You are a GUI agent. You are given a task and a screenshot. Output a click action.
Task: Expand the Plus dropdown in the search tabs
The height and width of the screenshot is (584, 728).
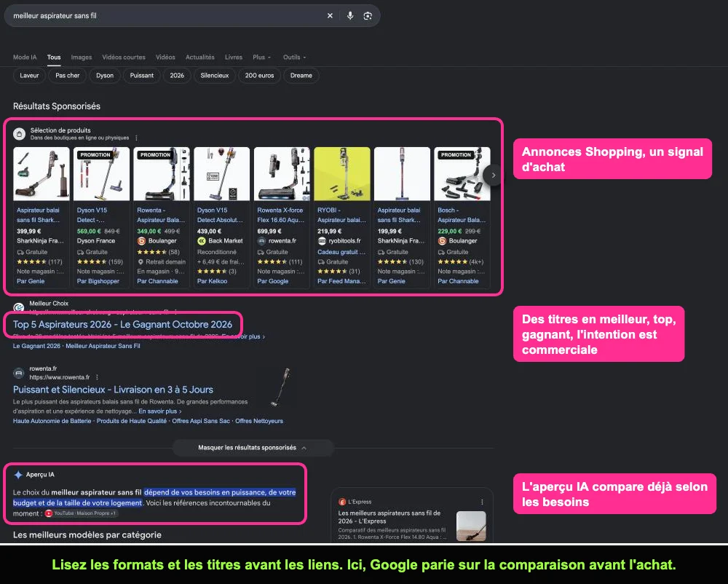coord(261,57)
